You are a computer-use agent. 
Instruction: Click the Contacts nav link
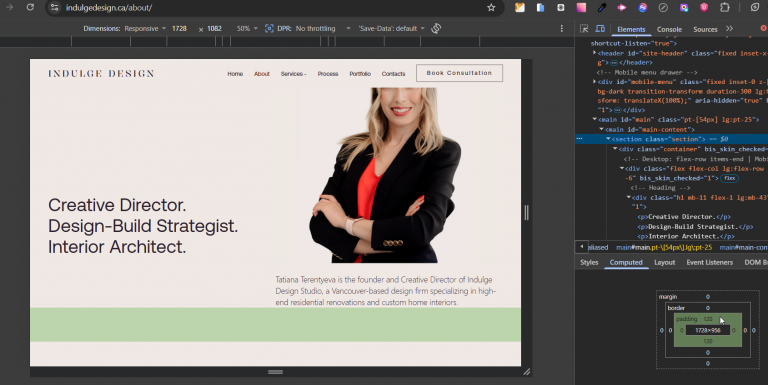point(393,74)
